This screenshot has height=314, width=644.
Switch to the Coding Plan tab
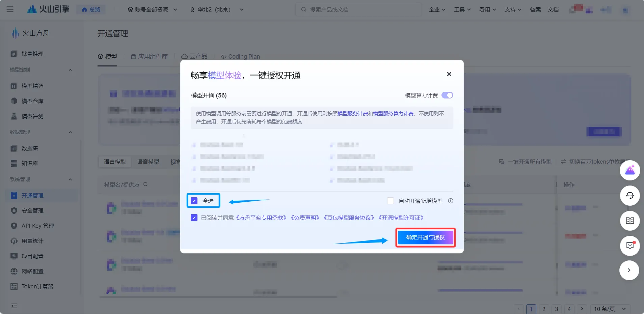[240, 56]
